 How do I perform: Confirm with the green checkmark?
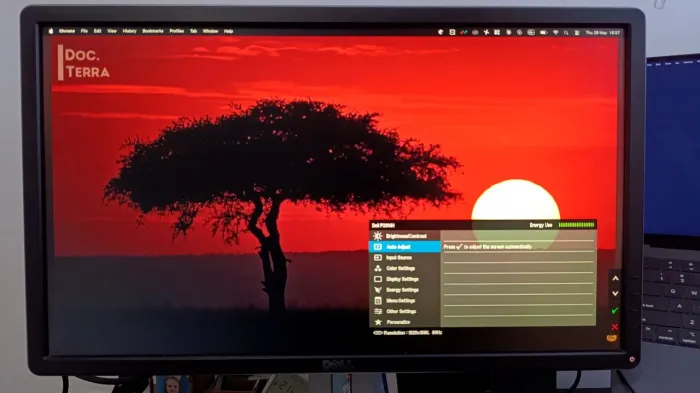(x=615, y=310)
